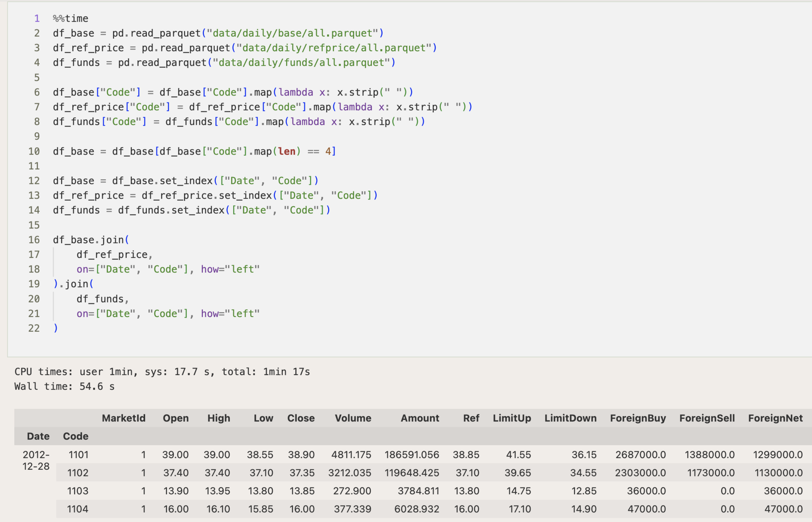The height and width of the screenshot is (522, 812).
Task: Place cursor on read_parquet in line 2
Action: (165, 33)
